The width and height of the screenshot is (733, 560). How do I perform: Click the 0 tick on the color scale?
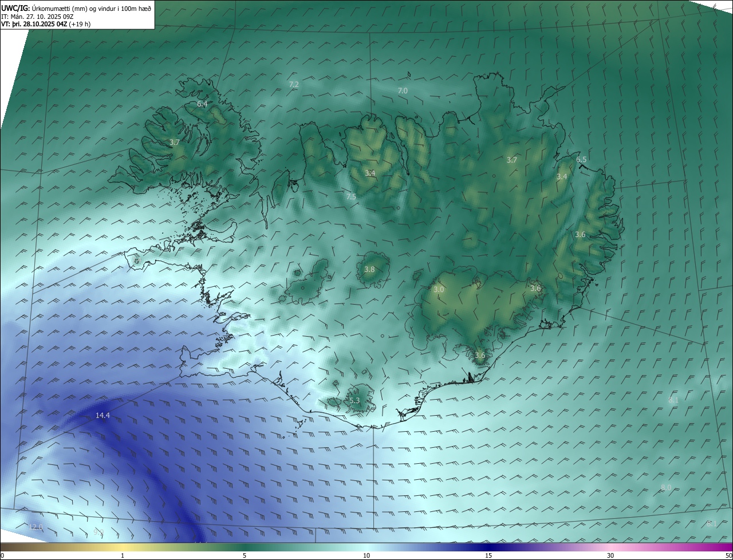[x=2, y=555]
